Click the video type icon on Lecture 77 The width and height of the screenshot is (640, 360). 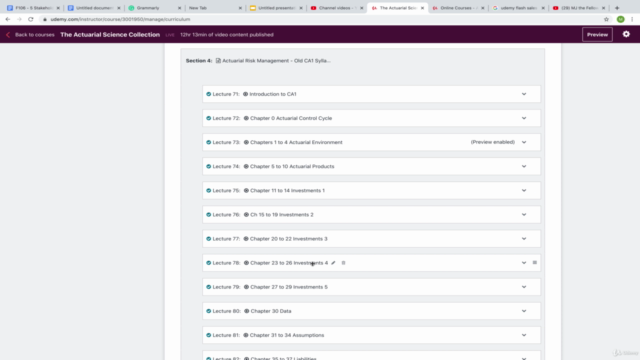246,238
